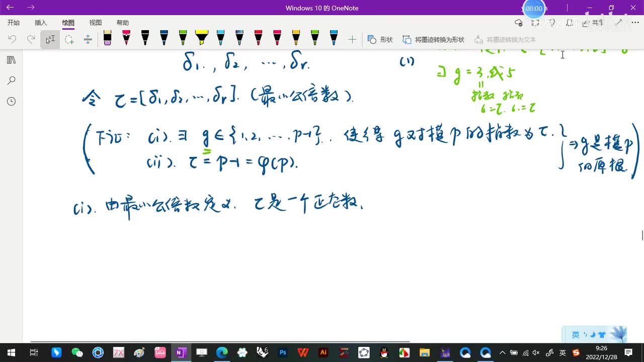Go back with the title bar arrow
The height and width of the screenshot is (362, 644).
pos(10,8)
